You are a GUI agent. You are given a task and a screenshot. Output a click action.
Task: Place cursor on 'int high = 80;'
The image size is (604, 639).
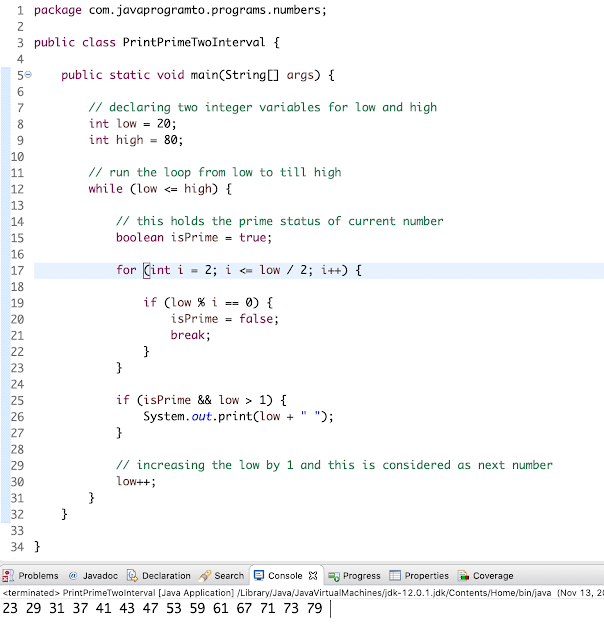pyautogui.click(x=136, y=140)
